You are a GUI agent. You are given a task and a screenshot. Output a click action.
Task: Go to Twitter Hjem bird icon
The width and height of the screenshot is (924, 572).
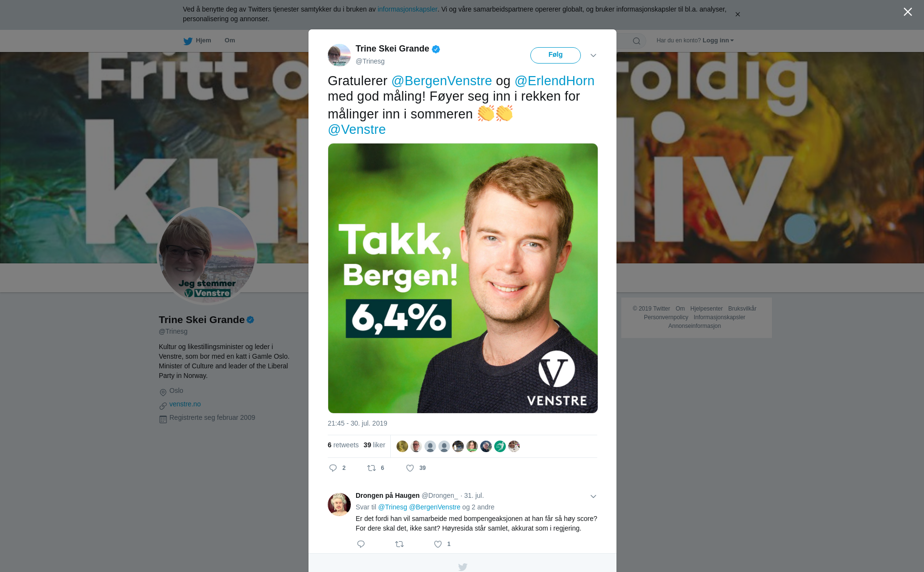click(188, 41)
